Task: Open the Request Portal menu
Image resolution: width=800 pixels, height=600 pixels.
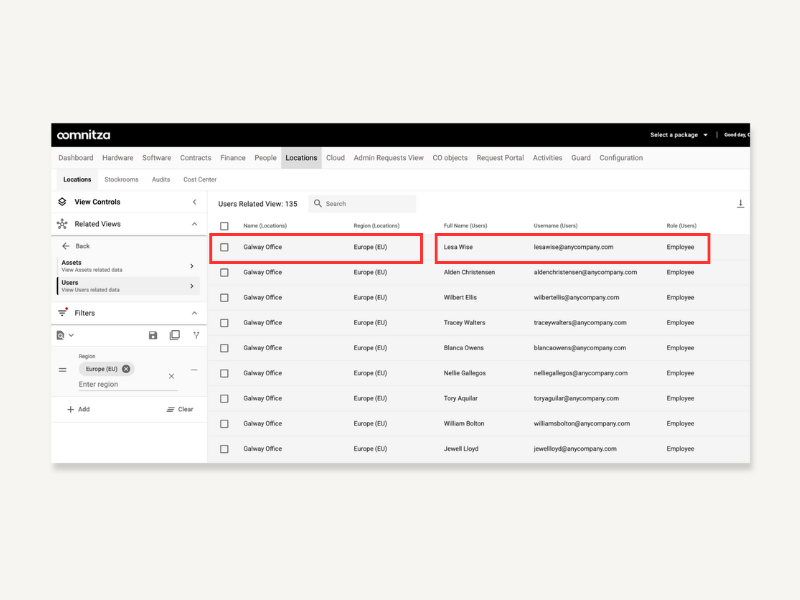Action: [x=500, y=158]
